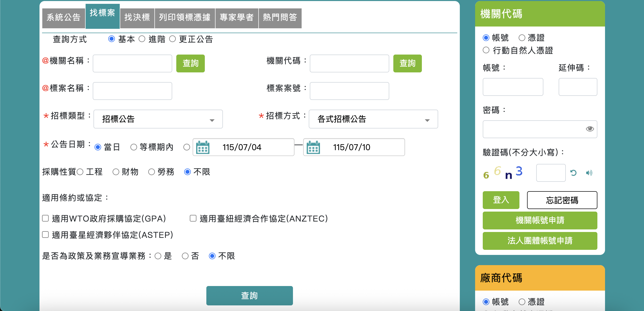This screenshot has width=644, height=311.
Task: Select 不限 for 政策及業務宣導業務
Action: pyautogui.click(x=212, y=256)
